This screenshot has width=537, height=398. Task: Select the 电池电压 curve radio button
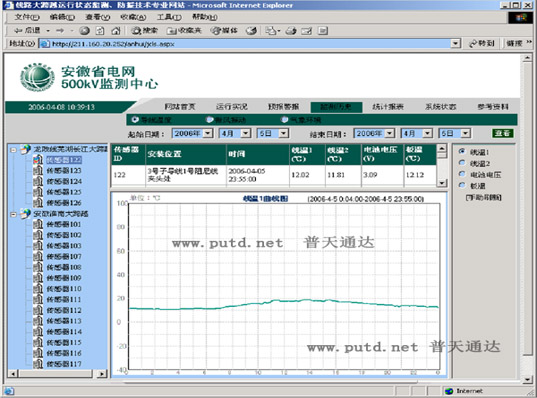click(x=462, y=174)
